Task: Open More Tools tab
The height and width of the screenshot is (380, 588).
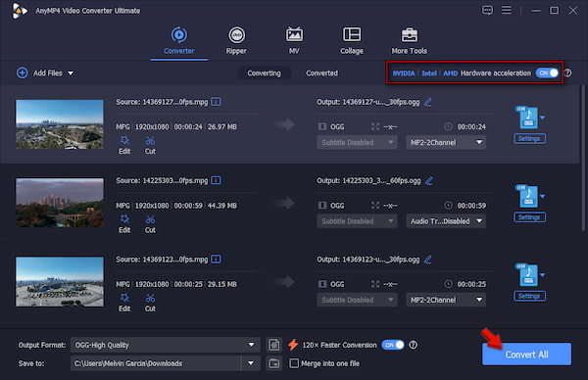Action: (x=409, y=41)
